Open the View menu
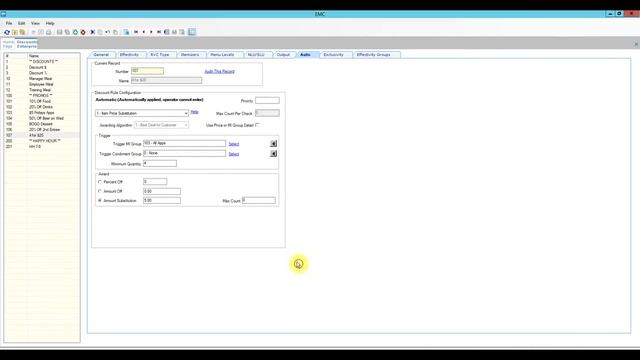 pos(36,23)
